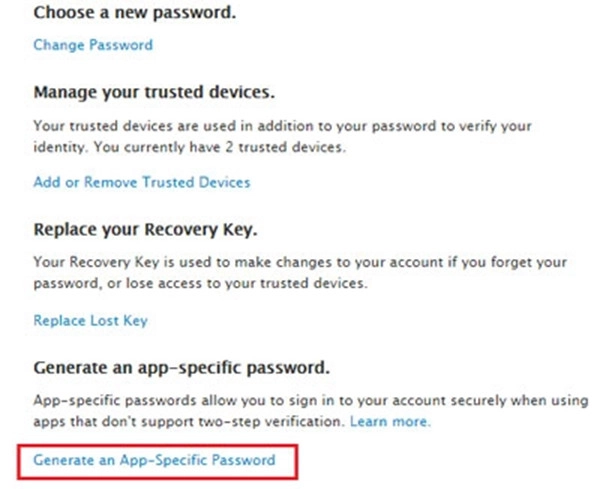Image resolution: width=600 pixels, height=489 pixels.
Task: Open the Change Password link
Action: pyautogui.click(x=93, y=45)
